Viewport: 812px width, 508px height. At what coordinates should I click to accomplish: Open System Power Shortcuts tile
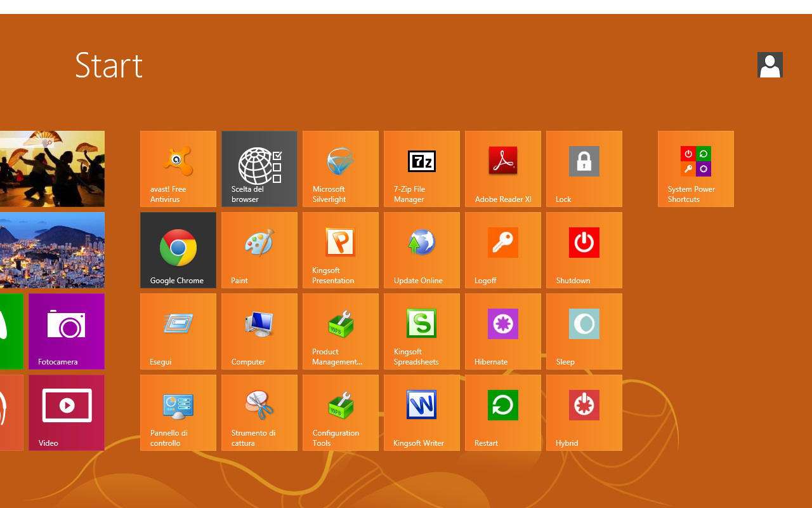(x=696, y=169)
